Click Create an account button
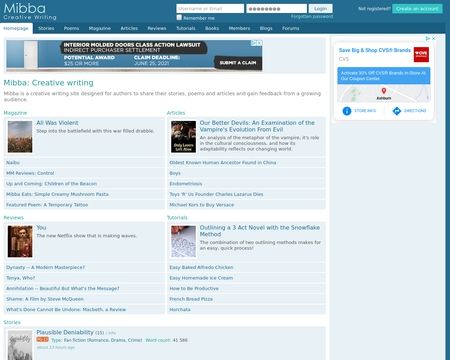The image size is (450, 360). coord(417,9)
